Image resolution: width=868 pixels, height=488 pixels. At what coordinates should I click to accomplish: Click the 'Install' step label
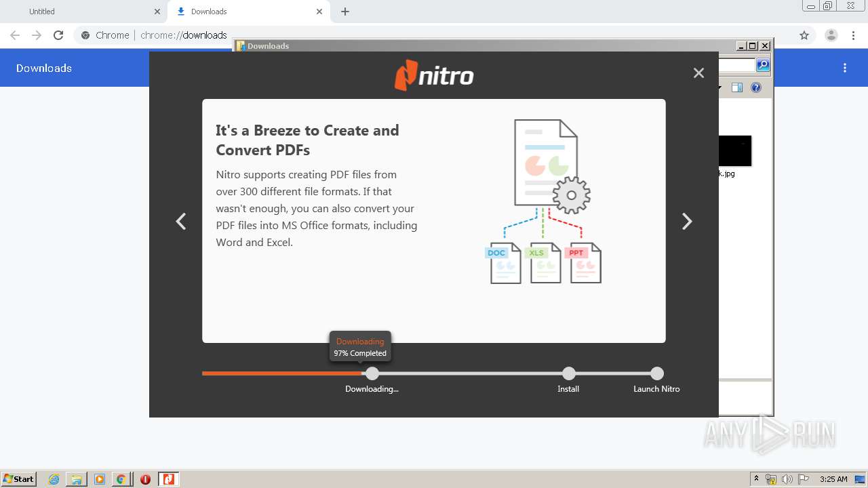coord(568,389)
